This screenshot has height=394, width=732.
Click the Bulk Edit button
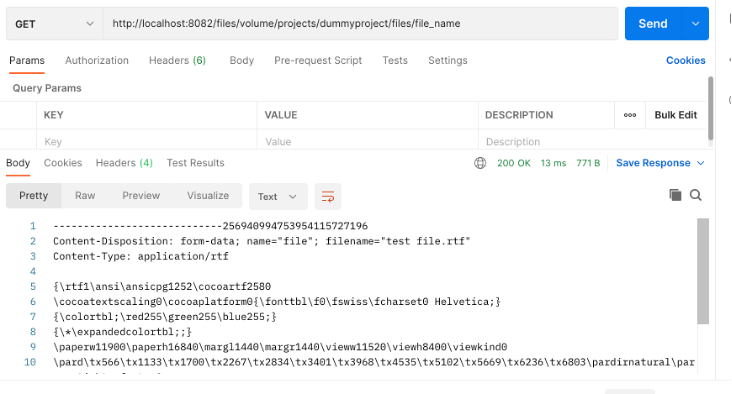[x=676, y=115]
